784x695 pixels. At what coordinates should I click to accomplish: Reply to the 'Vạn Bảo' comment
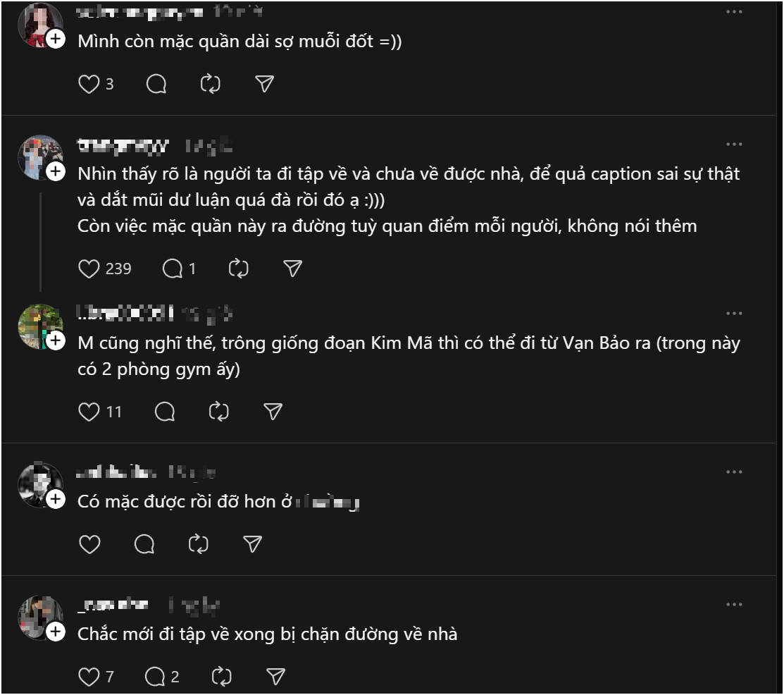pyautogui.click(x=165, y=412)
